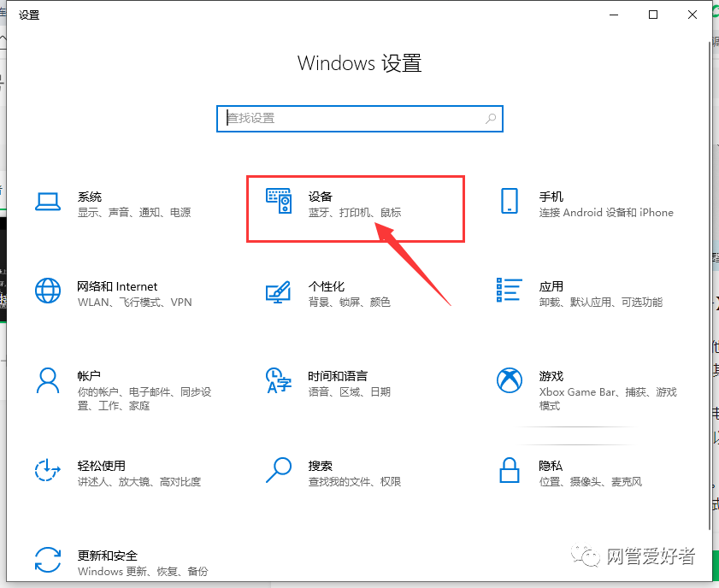The height and width of the screenshot is (588, 719).
Task: Open the 搜索 magnifier icon
Action: point(279,470)
